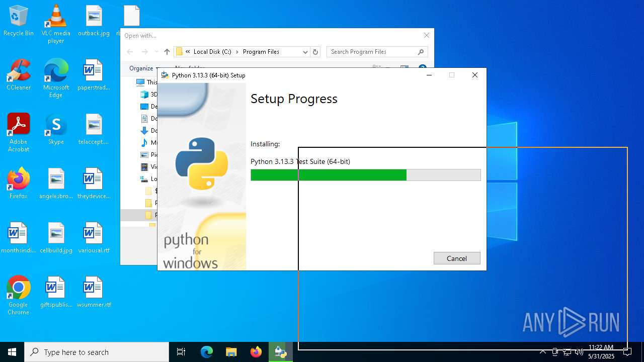Open the notification center

point(627,352)
